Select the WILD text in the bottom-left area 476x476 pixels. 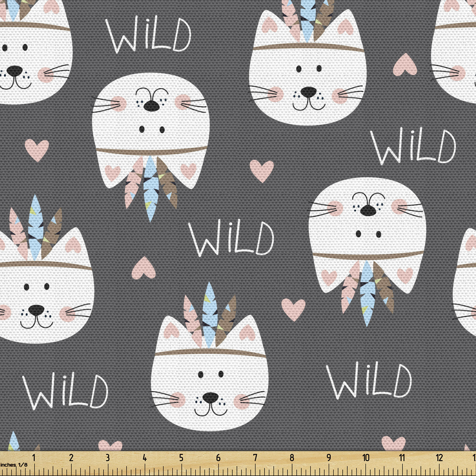click(65, 391)
